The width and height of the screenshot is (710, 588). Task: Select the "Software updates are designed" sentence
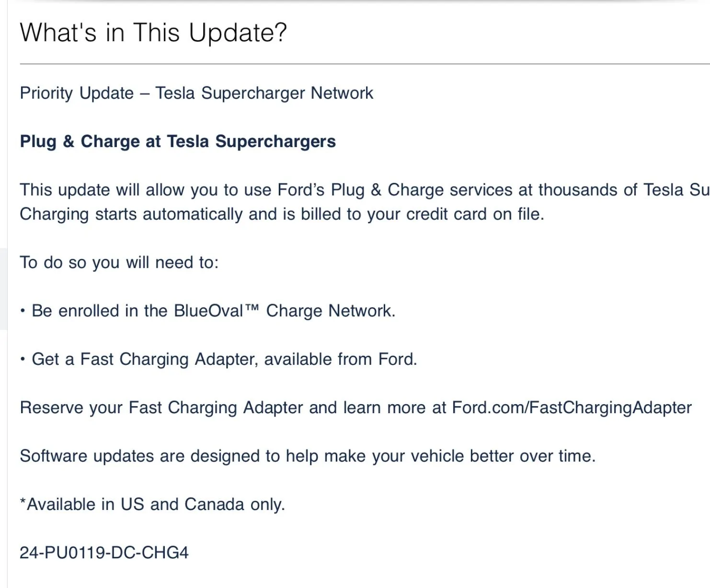pyautogui.click(x=308, y=456)
